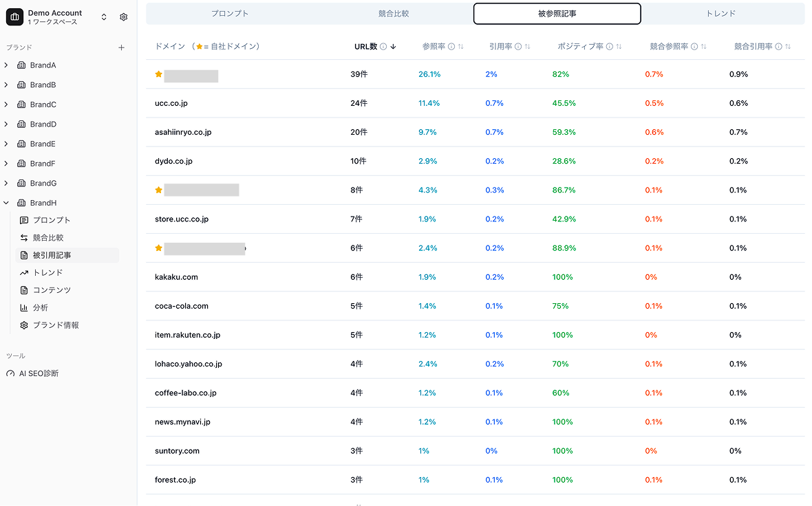This screenshot has height=506, width=812.
Task: Select the ucc.co.jp domain row
Action: coord(476,104)
